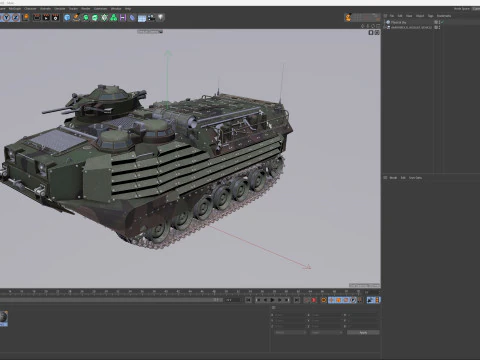Toggle the Y-axis lock
Viewport: 480px width, 360px height.
[x=6, y=17]
